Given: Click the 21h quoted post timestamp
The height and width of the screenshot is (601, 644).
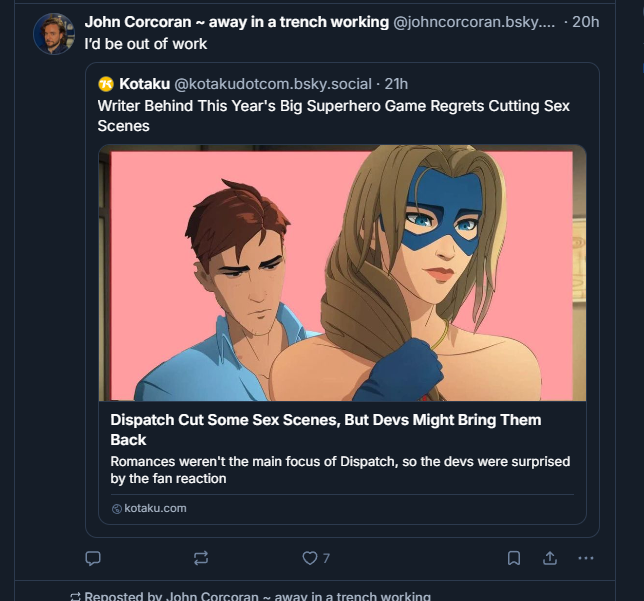Looking at the screenshot, I should (x=395, y=84).
